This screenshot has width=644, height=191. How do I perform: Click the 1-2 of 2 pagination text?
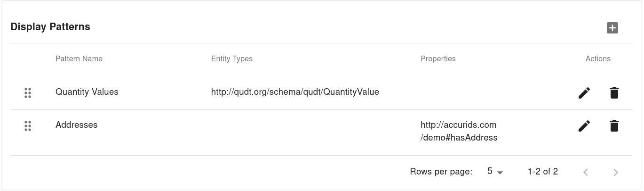pos(543,172)
